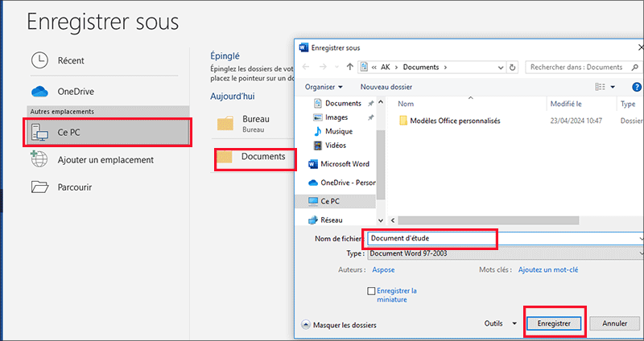
Task: Click the up-arrow parent folder button
Action: tap(350, 67)
